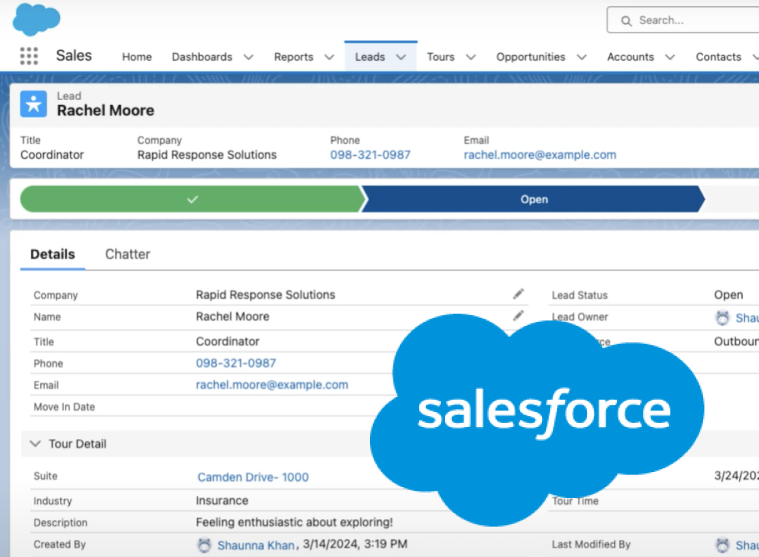Screen dimensions: 759x557
Task: Click Last Modified By avatar icon
Action: pos(722,545)
